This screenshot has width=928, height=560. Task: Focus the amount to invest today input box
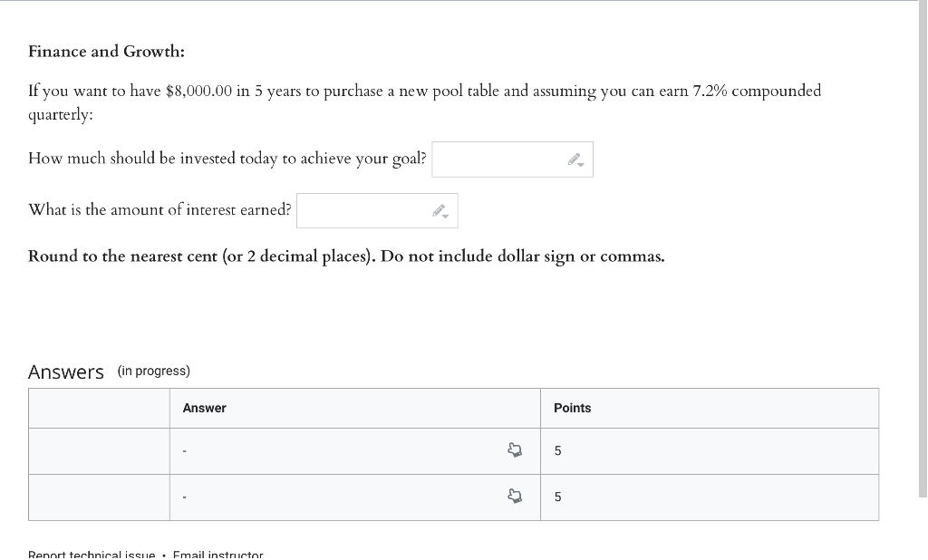tap(498, 159)
